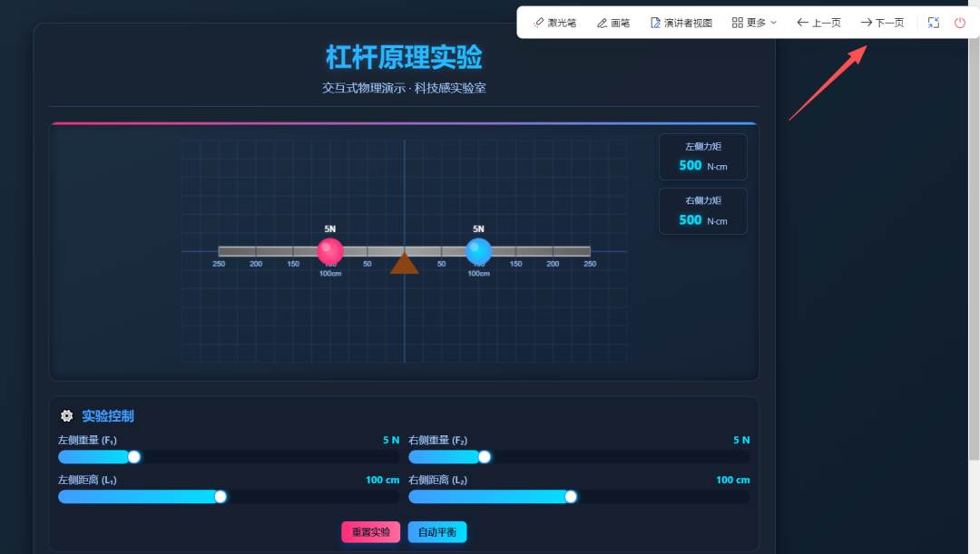Go to 下一页 next page
The image size is (980, 554).
(881, 22)
